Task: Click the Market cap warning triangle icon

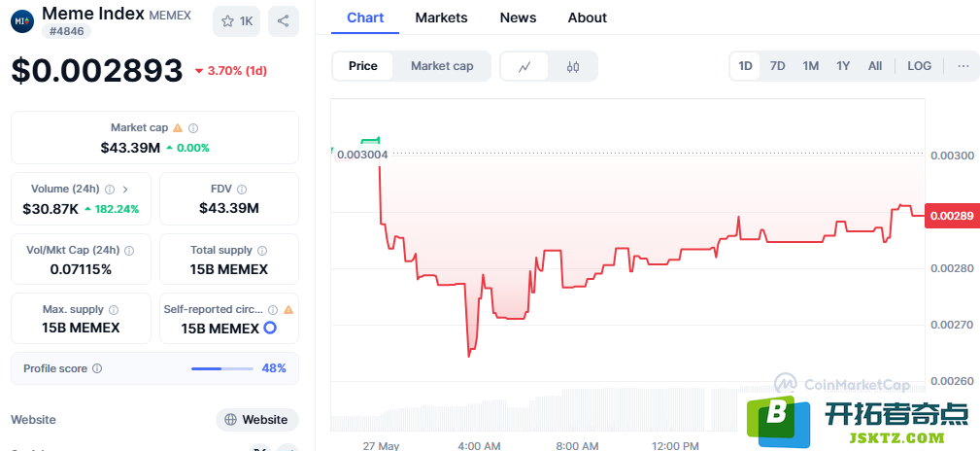Action: click(178, 127)
